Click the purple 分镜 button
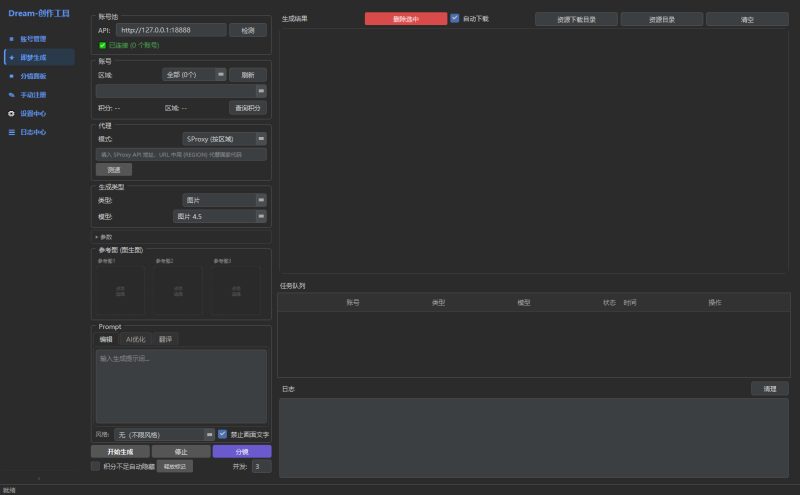Screen dimensions: 800x495 click(x=241, y=452)
